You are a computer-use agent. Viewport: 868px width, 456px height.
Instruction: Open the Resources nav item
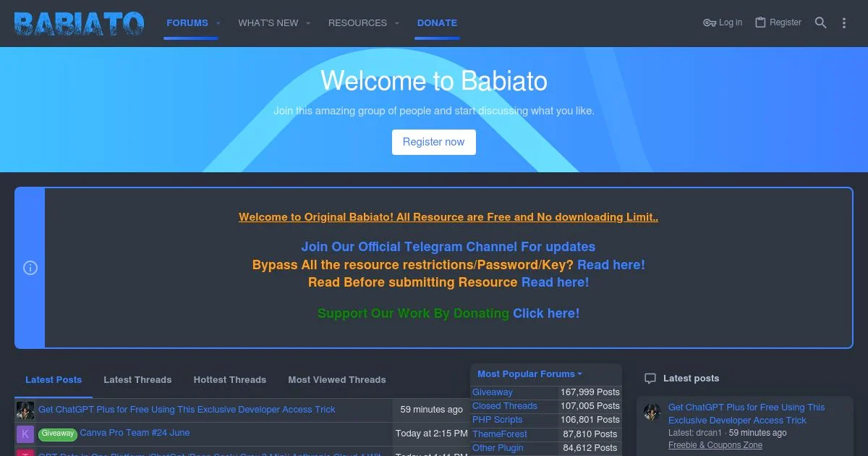357,23
